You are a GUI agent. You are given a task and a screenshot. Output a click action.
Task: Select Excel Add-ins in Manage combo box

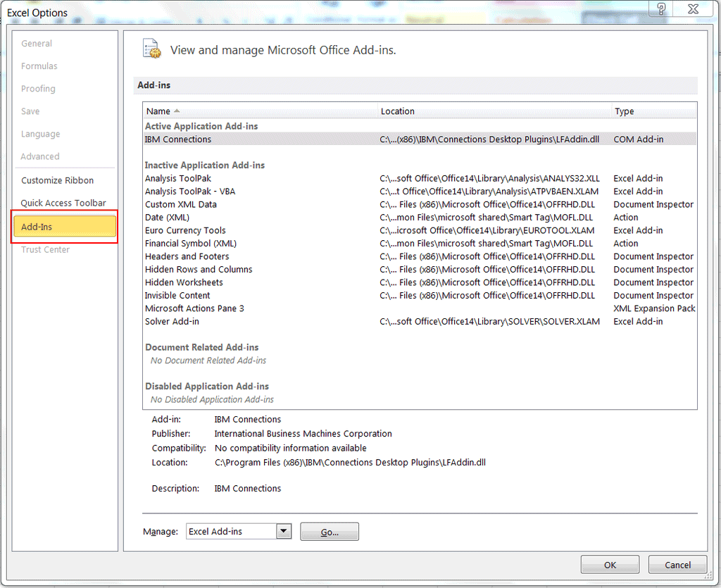pos(232,531)
